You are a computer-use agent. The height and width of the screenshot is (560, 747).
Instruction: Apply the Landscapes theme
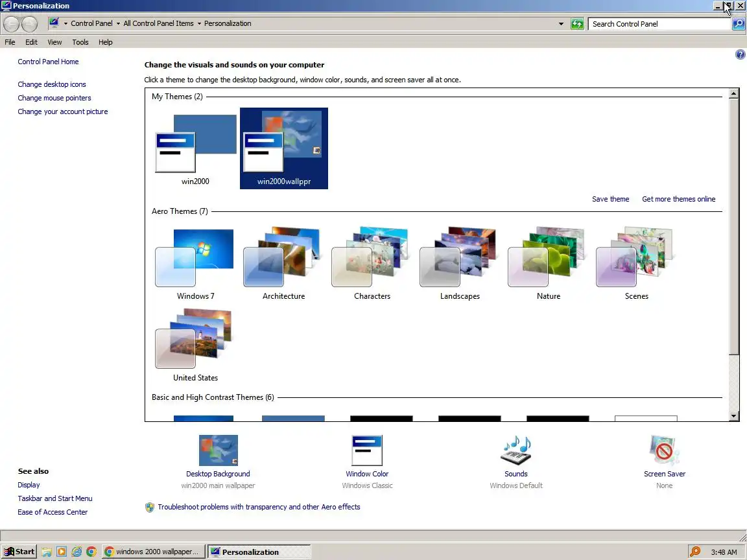click(x=460, y=263)
